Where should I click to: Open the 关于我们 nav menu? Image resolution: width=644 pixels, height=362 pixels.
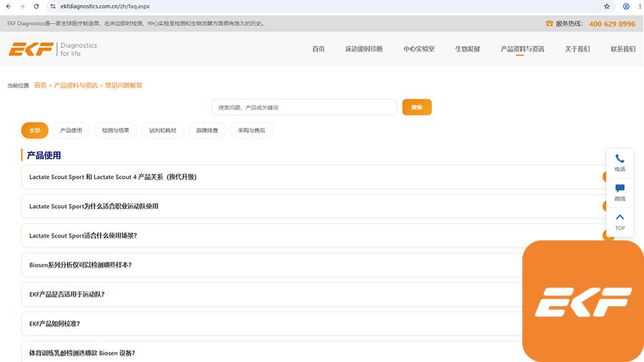(577, 49)
